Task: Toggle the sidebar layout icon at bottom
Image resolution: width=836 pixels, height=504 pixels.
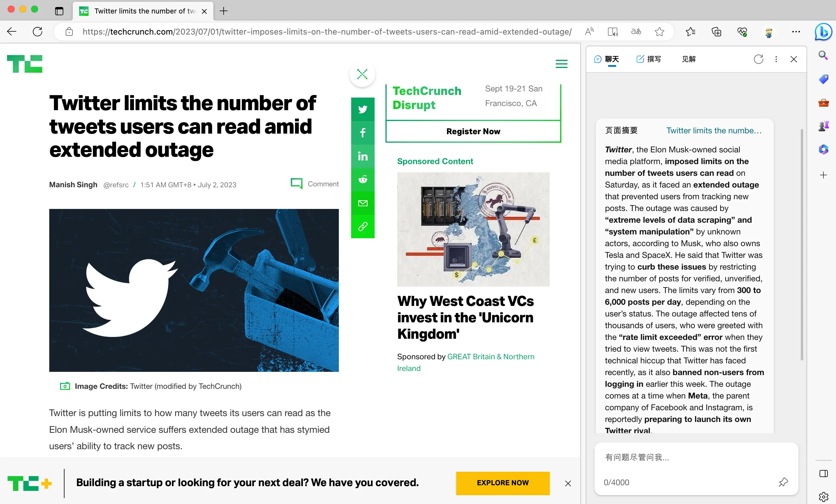Action: click(823, 474)
